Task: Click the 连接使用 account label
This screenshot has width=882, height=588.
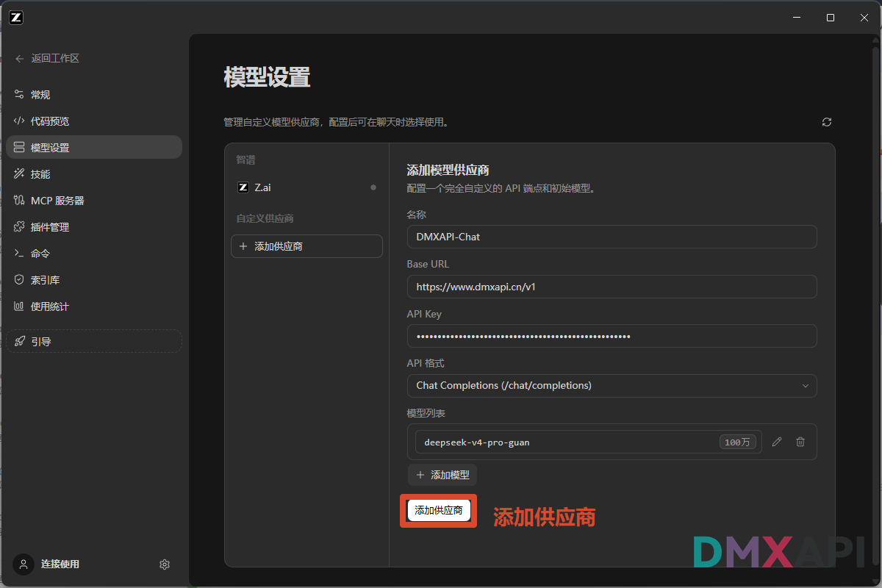Action: (x=60, y=564)
